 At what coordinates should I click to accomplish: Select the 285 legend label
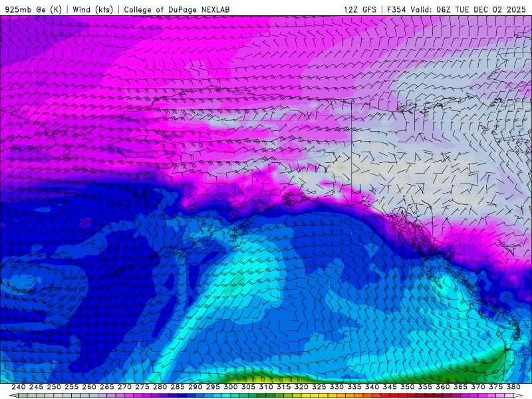tap(178, 387)
